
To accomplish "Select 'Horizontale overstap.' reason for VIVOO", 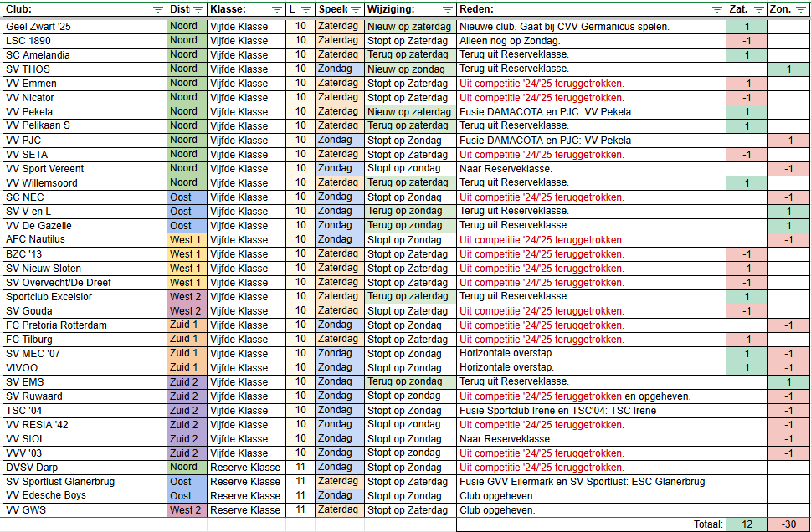I will coord(591,367).
